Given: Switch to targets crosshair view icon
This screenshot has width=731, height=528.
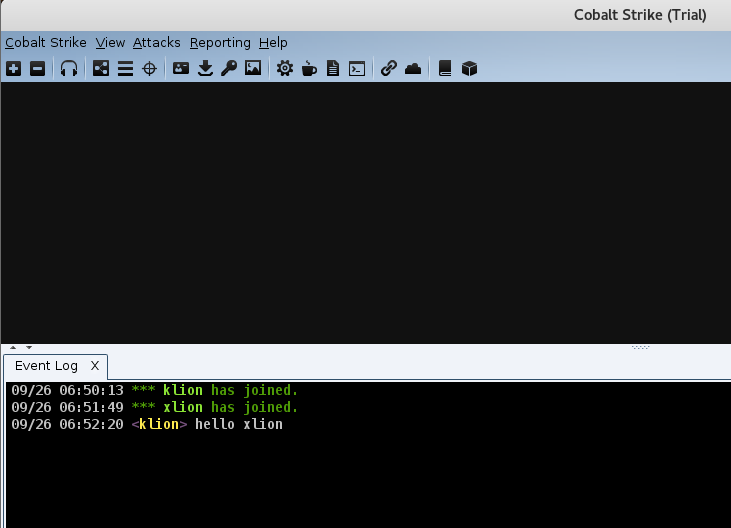Looking at the screenshot, I should [x=150, y=69].
